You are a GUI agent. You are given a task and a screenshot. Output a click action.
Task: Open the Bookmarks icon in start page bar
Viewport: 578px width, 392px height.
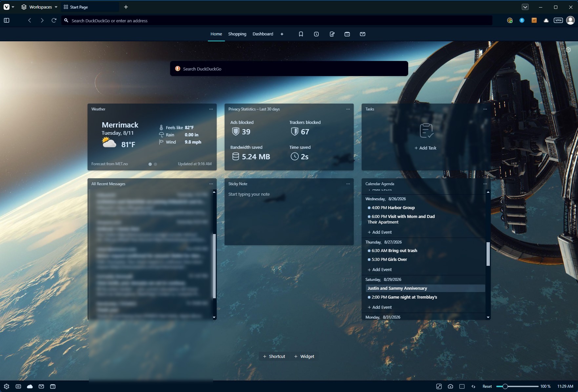(x=301, y=34)
